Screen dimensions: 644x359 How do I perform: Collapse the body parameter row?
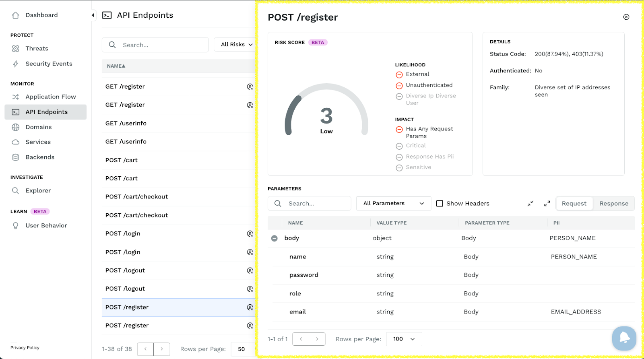point(275,238)
